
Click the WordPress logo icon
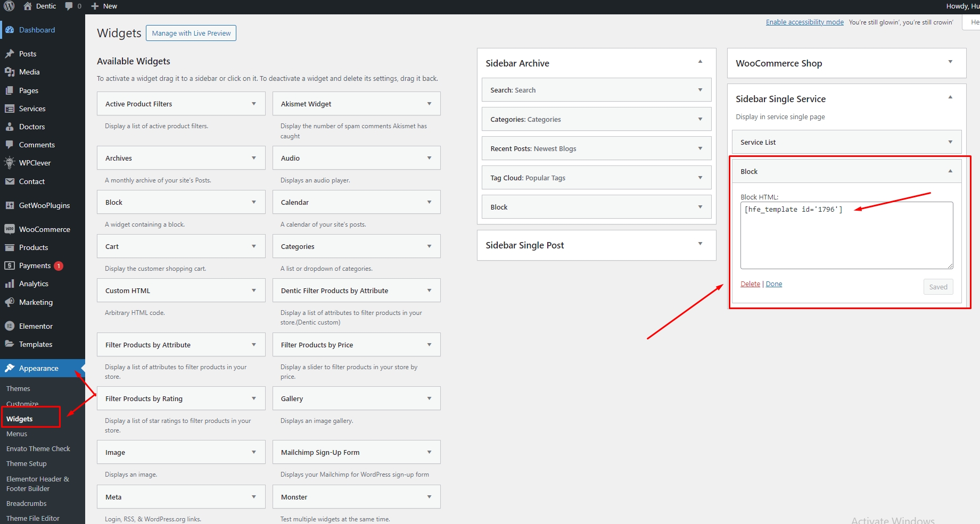pyautogui.click(x=9, y=6)
